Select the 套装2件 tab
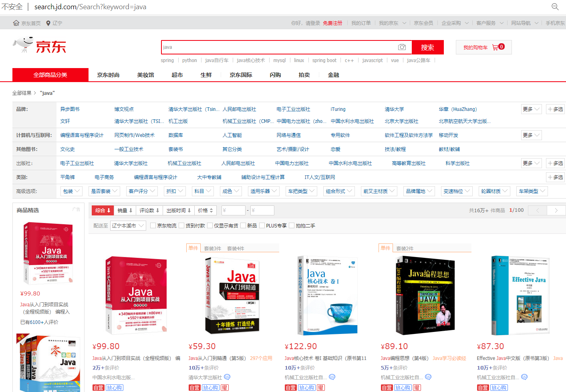 405,248
